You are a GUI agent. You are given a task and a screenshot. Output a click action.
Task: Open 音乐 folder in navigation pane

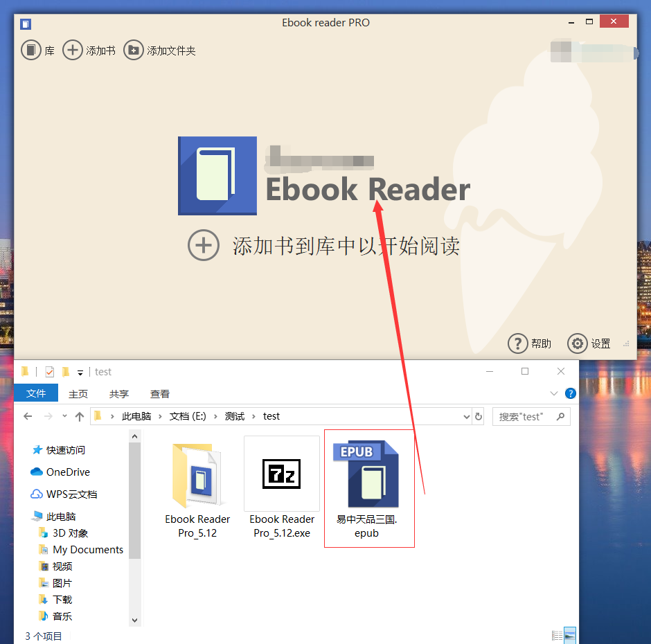[55, 616]
